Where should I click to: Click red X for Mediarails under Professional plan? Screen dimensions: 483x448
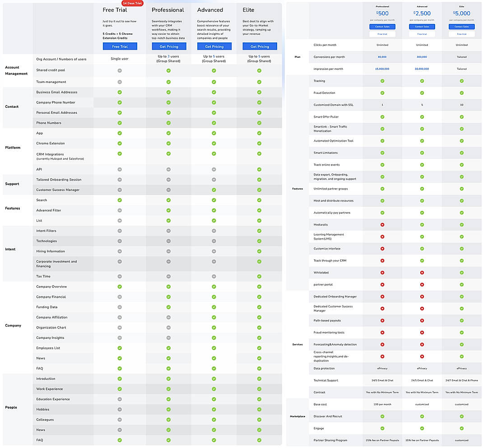[x=382, y=225]
